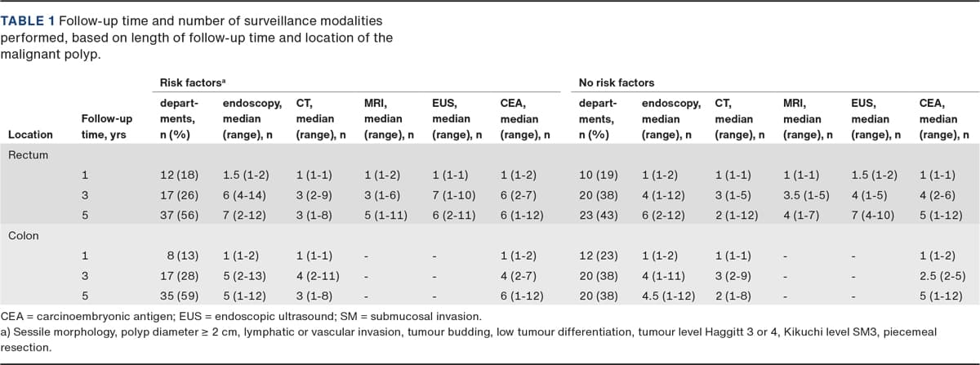The image size is (980, 365).
Task: Click the "Location" column header
Action: point(30,134)
